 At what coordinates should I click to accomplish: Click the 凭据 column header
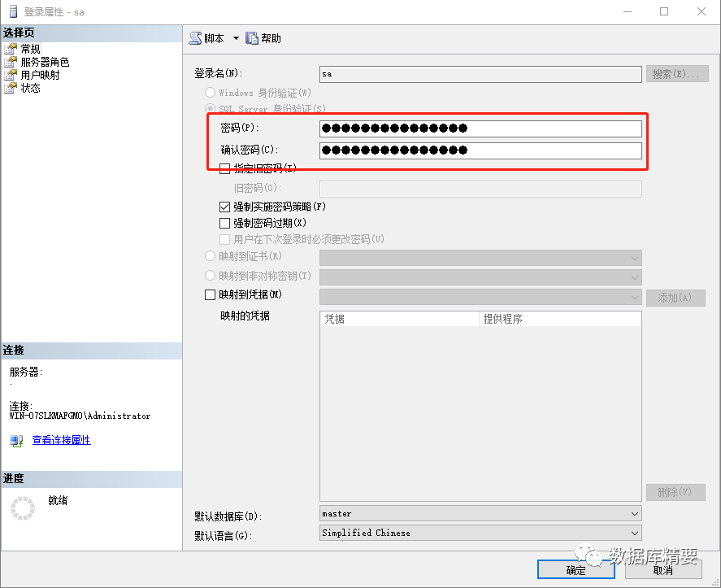click(400, 319)
